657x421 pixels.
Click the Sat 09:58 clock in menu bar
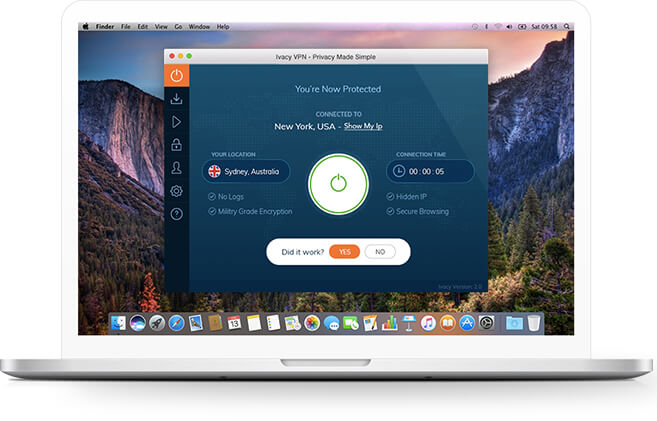[544, 26]
